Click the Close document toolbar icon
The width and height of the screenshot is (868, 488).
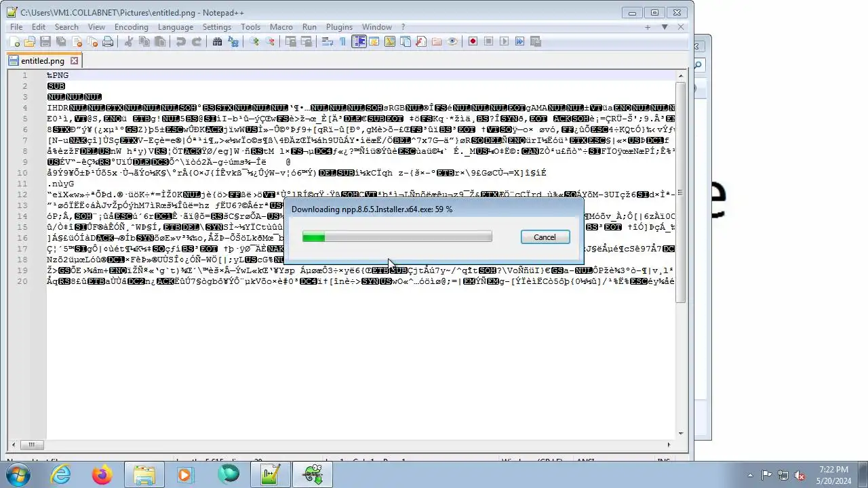[77, 41]
